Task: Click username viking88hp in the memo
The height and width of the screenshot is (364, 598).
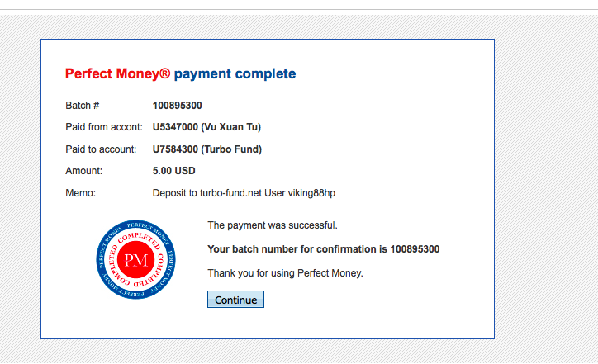Action: click(x=311, y=193)
